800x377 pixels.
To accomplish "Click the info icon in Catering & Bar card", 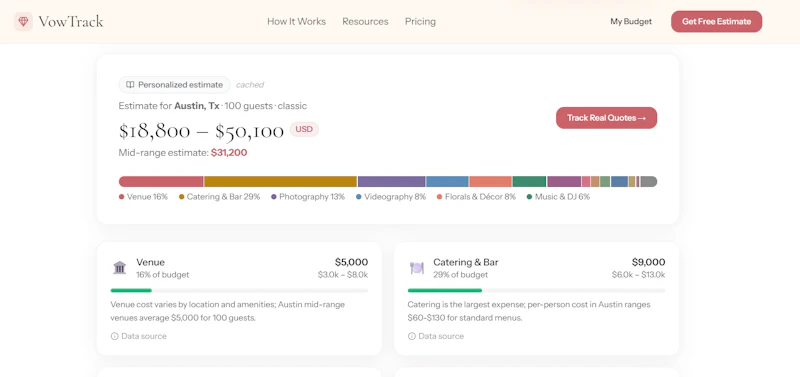I will click(412, 336).
